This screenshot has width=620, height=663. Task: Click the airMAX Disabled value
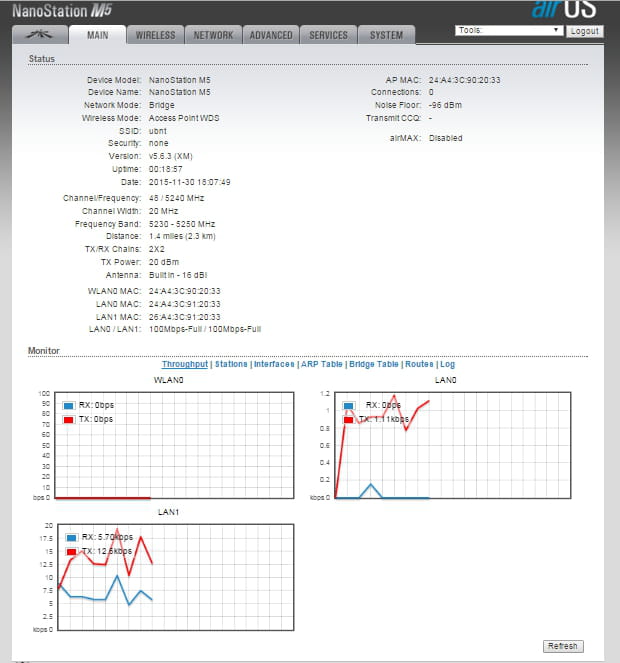(x=445, y=138)
